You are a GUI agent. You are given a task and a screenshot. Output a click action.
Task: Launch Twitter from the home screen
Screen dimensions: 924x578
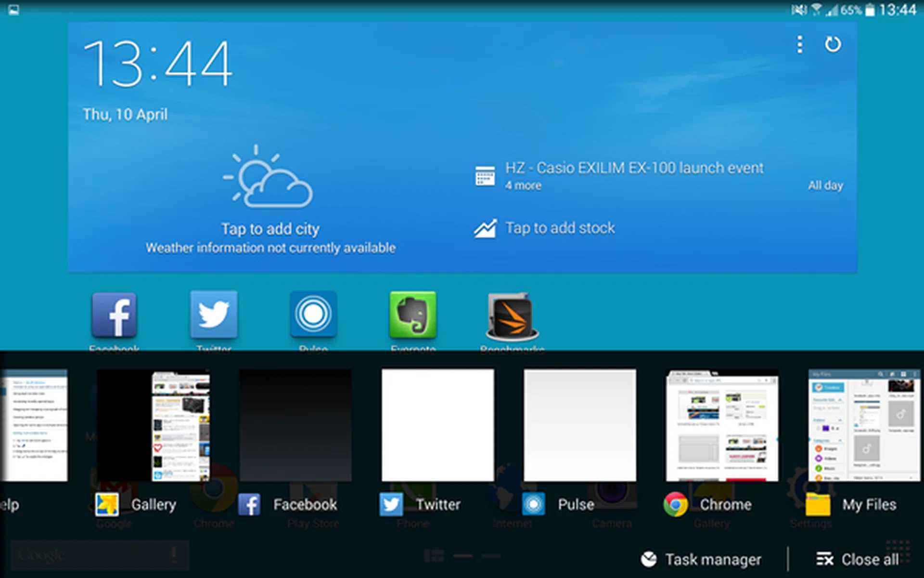(x=214, y=315)
